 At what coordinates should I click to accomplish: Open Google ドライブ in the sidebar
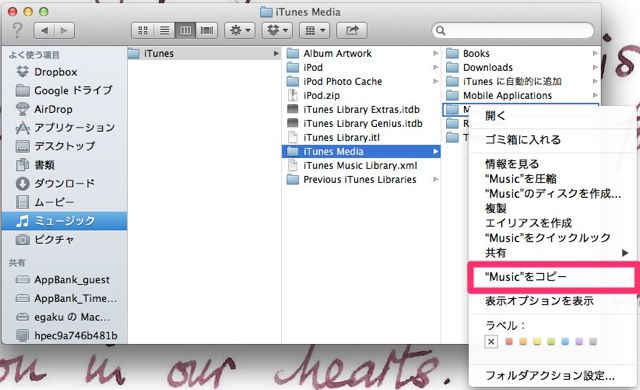point(65,90)
